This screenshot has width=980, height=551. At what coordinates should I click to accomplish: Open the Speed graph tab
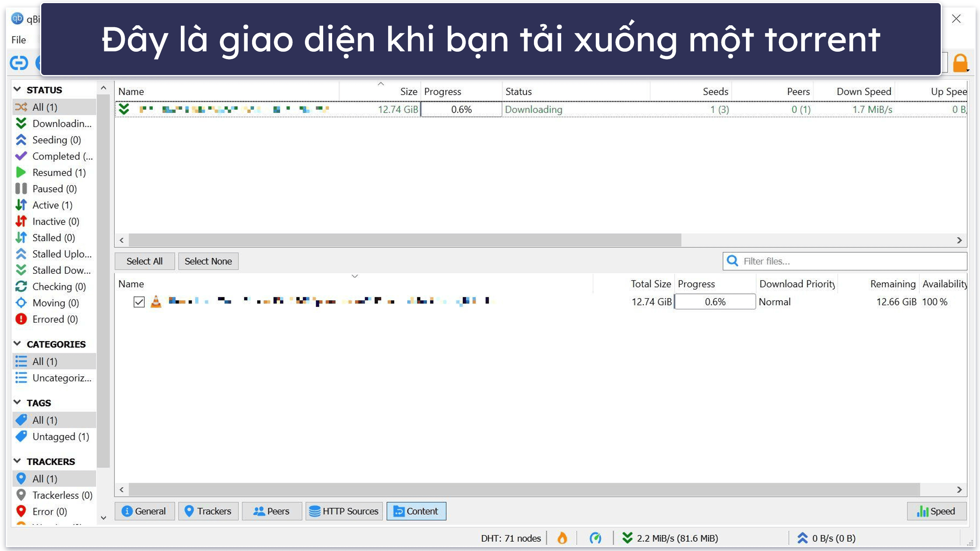tap(936, 511)
